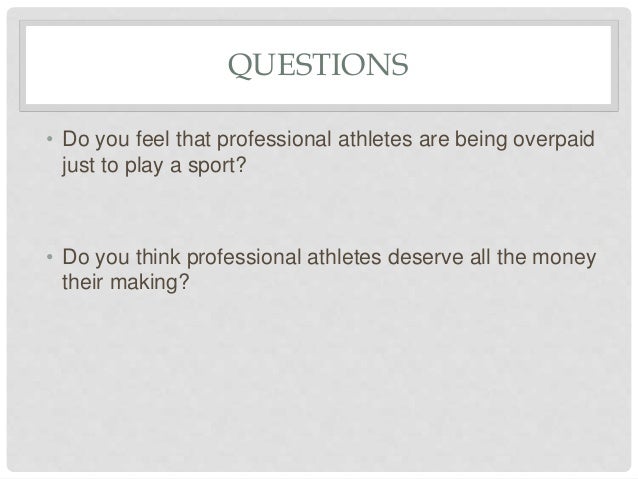Click "professional" in the first bullet
638x479 pixels.
pos(274,140)
